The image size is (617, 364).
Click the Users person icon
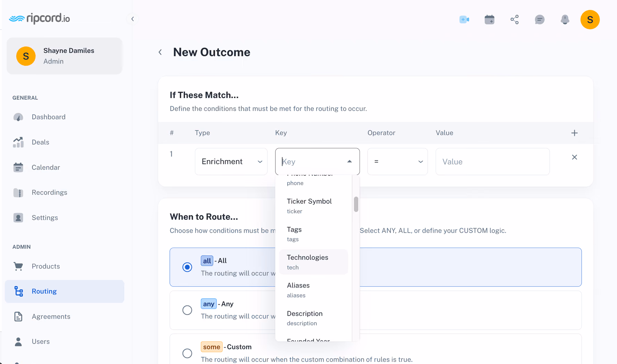[18, 342]
